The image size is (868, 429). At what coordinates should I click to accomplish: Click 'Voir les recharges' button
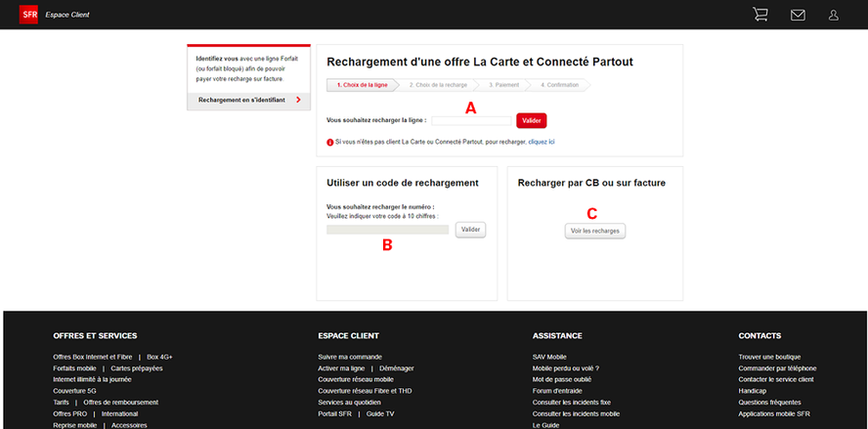click(595, 231)
